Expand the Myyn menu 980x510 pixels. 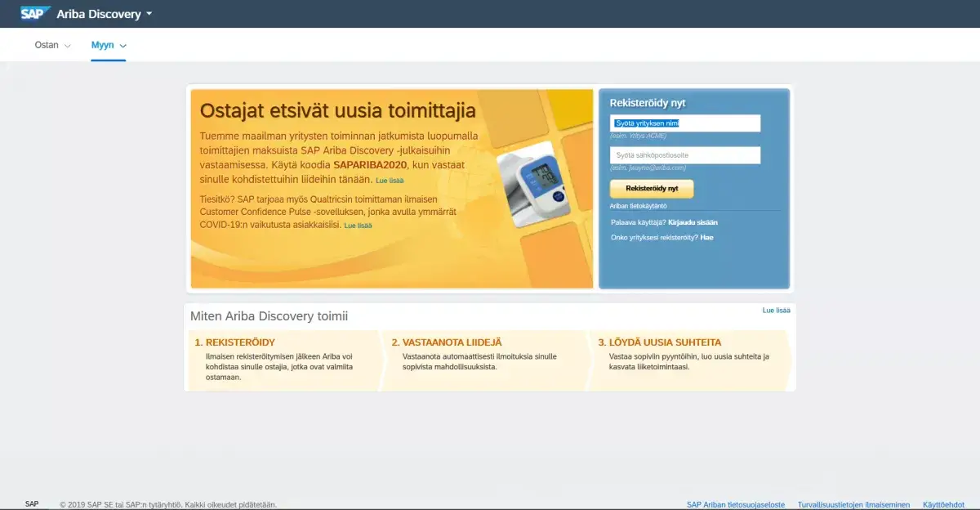click(109, 45)
